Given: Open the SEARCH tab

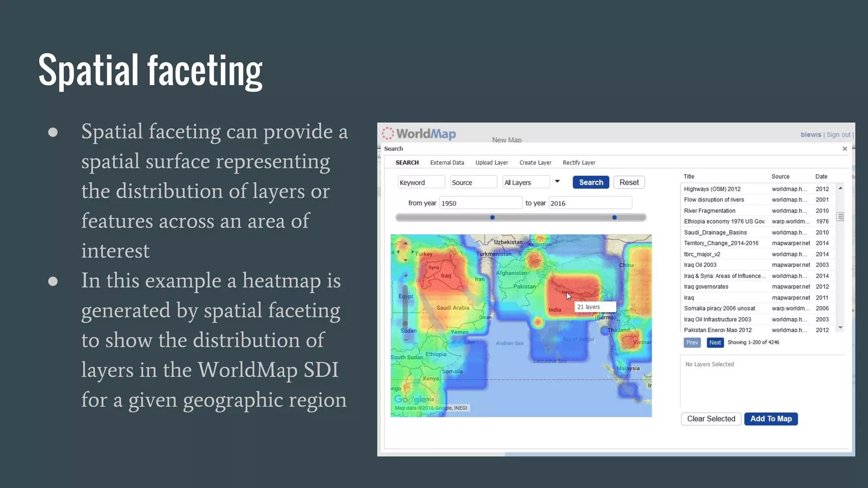Looking at the screenshot, I should point(407,163).
